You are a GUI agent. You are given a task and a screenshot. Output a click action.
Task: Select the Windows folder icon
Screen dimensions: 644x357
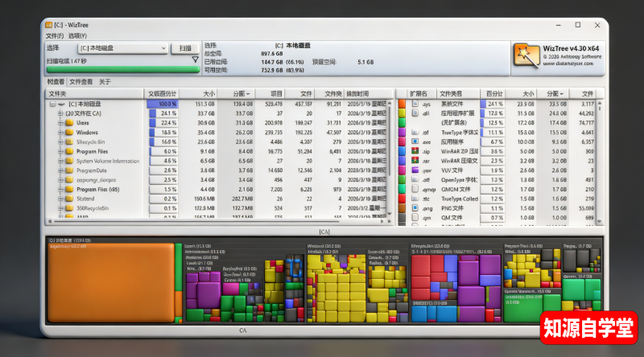(69, 132)
